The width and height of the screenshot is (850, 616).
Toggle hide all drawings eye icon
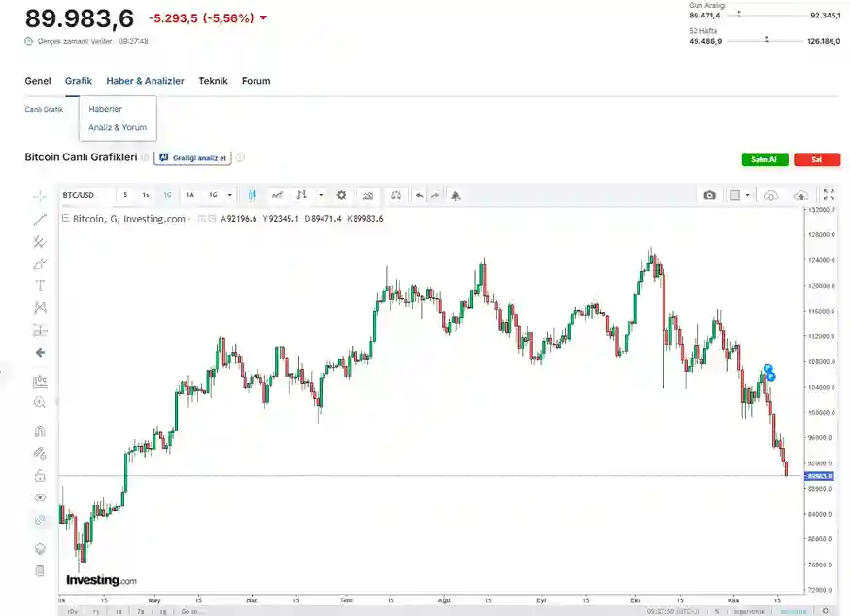click(40, 497)
